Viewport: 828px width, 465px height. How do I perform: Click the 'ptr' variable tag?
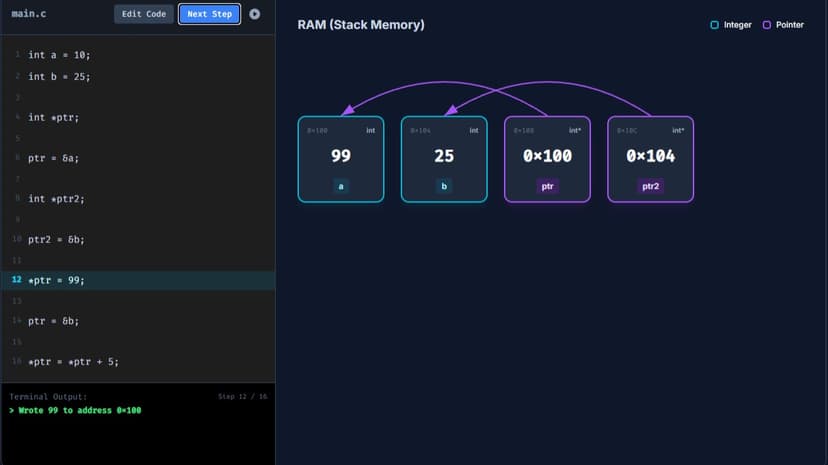[x=547, y=186]
